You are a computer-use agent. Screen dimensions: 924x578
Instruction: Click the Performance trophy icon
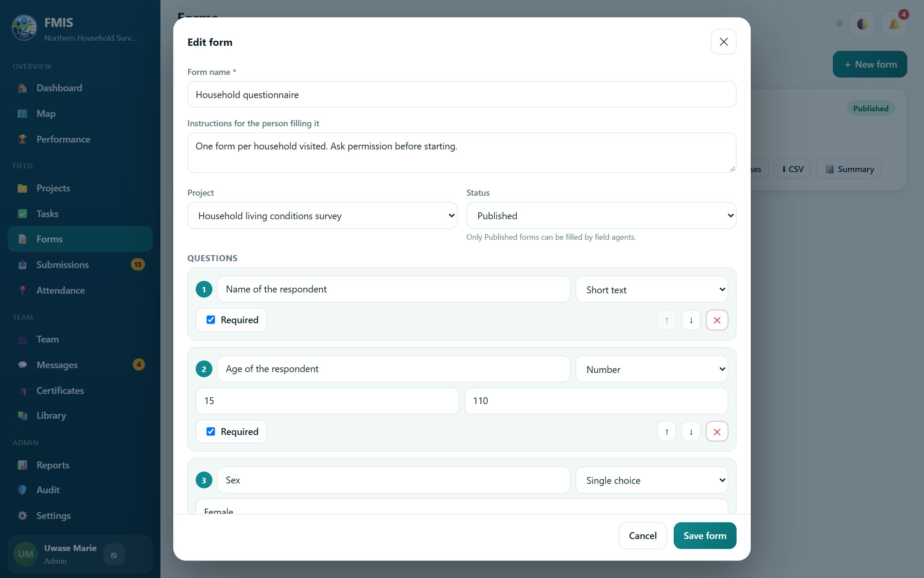coord(23,140)
